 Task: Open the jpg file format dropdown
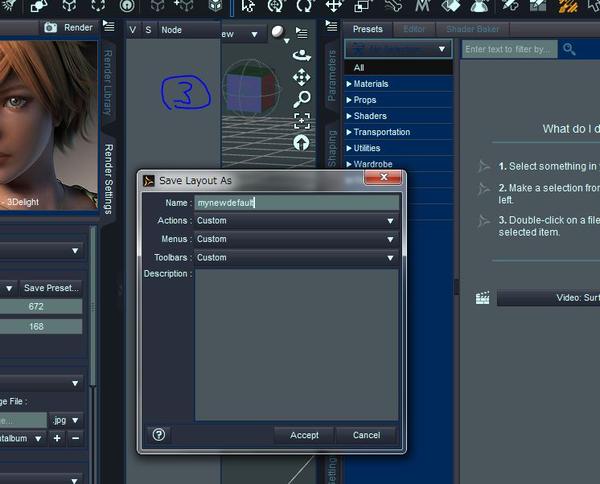(x=65, y=420)
